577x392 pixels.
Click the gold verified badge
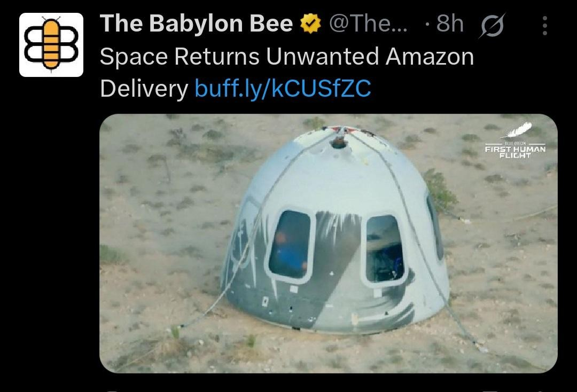(310, 23)
